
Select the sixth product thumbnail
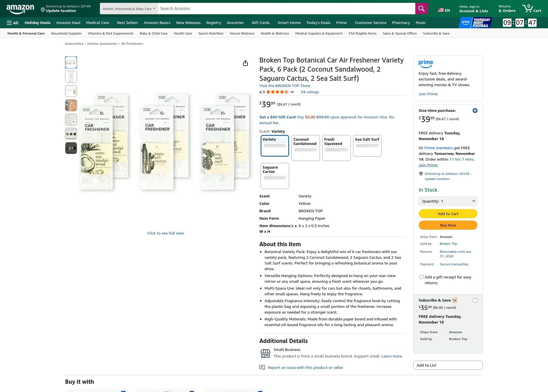pyautogui.click(x=71, y=134)
